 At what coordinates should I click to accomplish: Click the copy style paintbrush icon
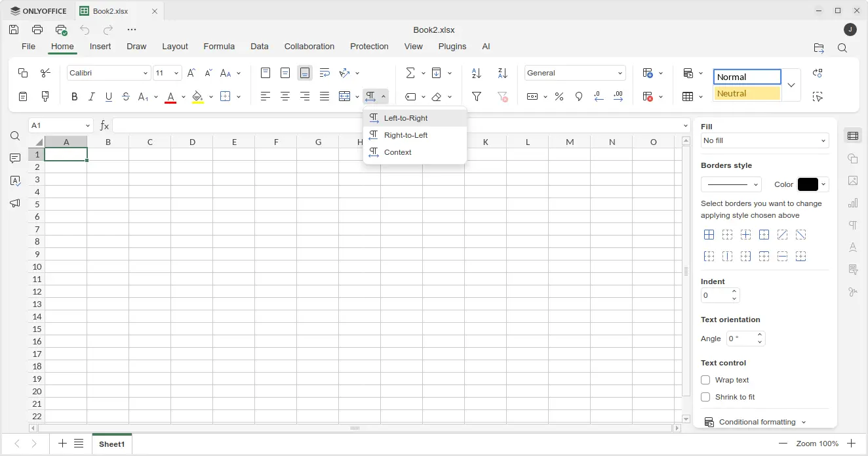[x=45, y=97]
